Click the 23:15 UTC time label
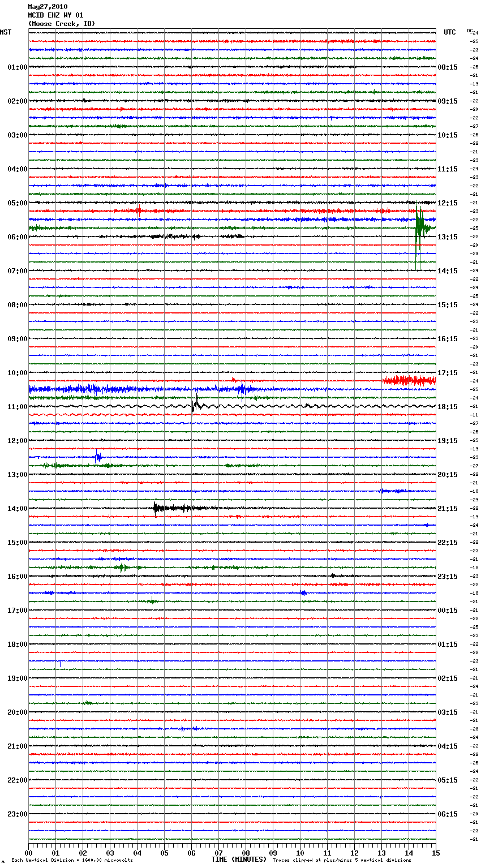Image resolution: width=481 pixels, height=868 pixels. pos(448,577)
